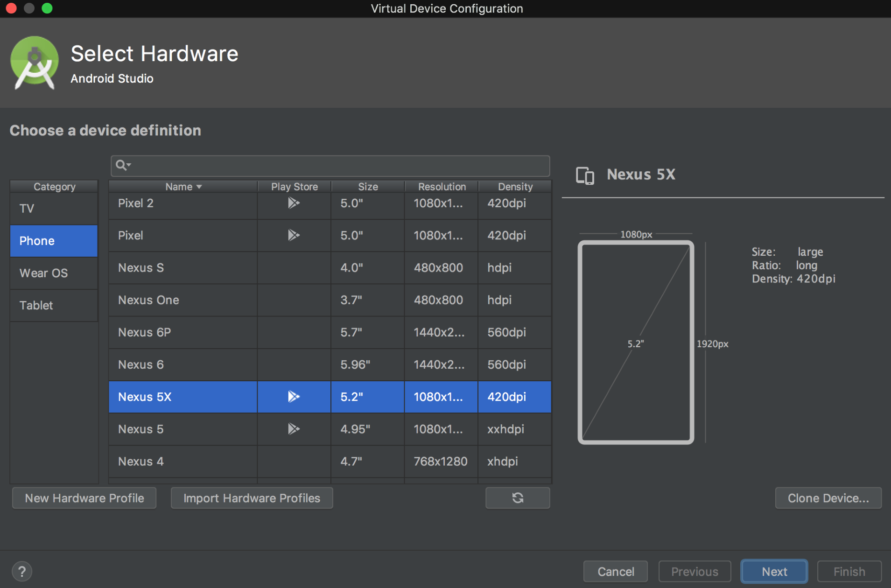Click the Play Store icon for Nexus 5
The width and height of the screenshot is (891, 588).
(294, 429)
